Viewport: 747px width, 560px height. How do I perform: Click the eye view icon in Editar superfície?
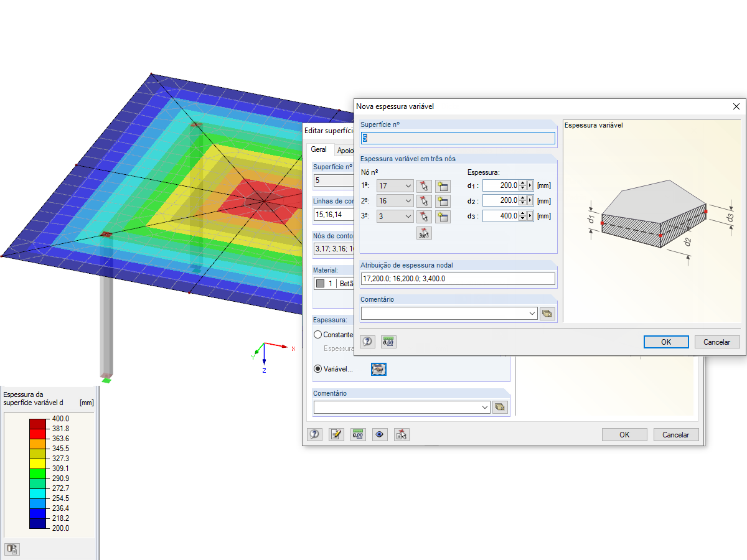[x=380, y=435]
